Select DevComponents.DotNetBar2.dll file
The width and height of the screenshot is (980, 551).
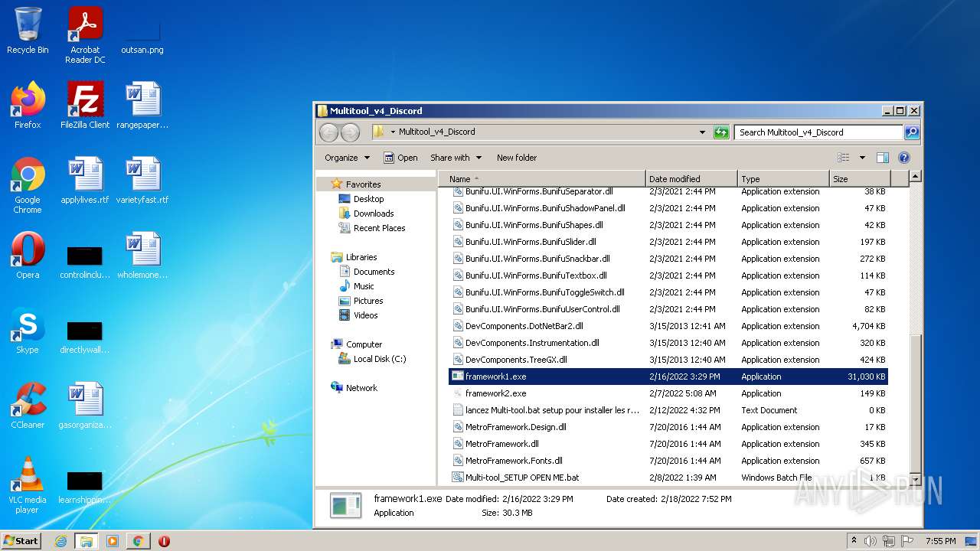coord(668,326)
